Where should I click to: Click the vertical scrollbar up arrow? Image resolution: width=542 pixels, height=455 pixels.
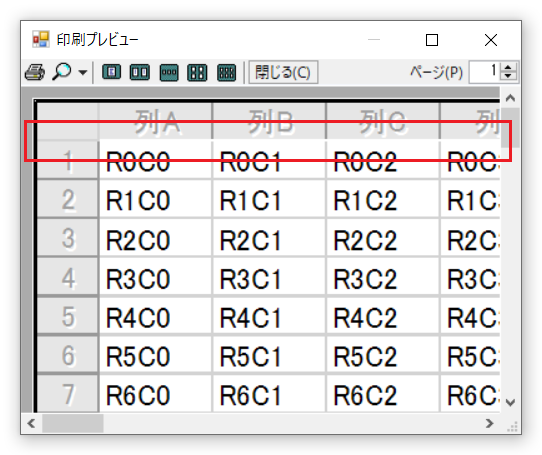(x=510, y=98)
